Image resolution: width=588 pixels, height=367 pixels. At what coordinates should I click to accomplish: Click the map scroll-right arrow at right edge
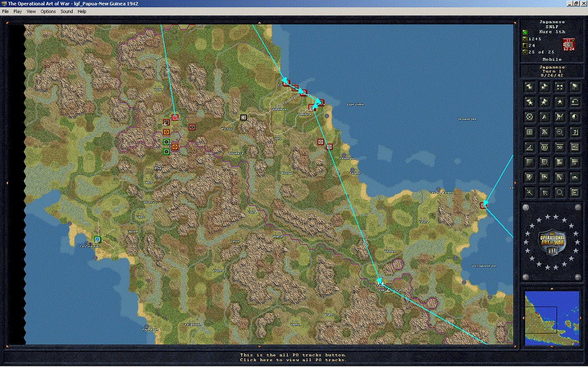click(515, 183)
